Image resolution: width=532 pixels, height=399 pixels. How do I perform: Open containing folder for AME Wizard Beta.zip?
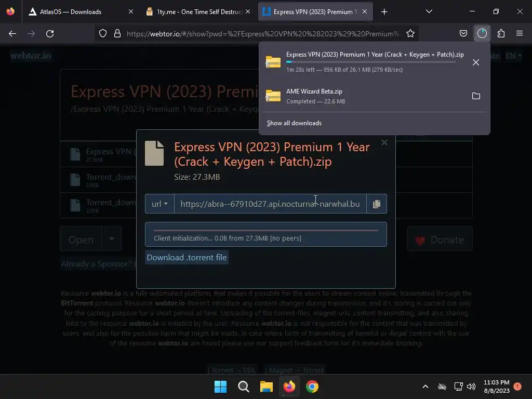pyautogui.click(x=476, y=96)
